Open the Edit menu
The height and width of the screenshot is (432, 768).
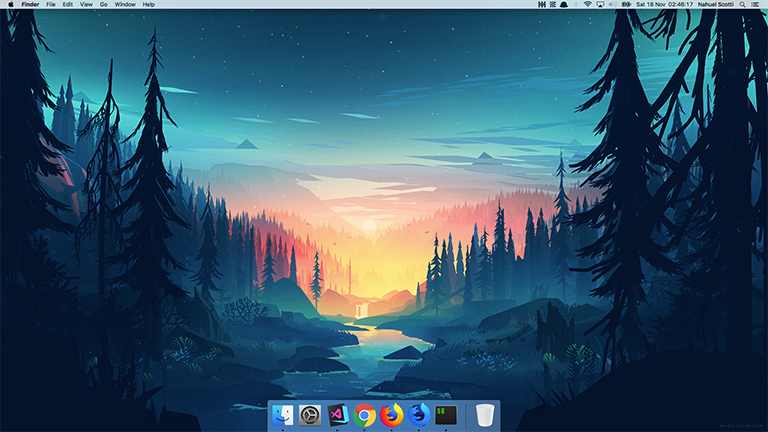[x=68, y=4]
